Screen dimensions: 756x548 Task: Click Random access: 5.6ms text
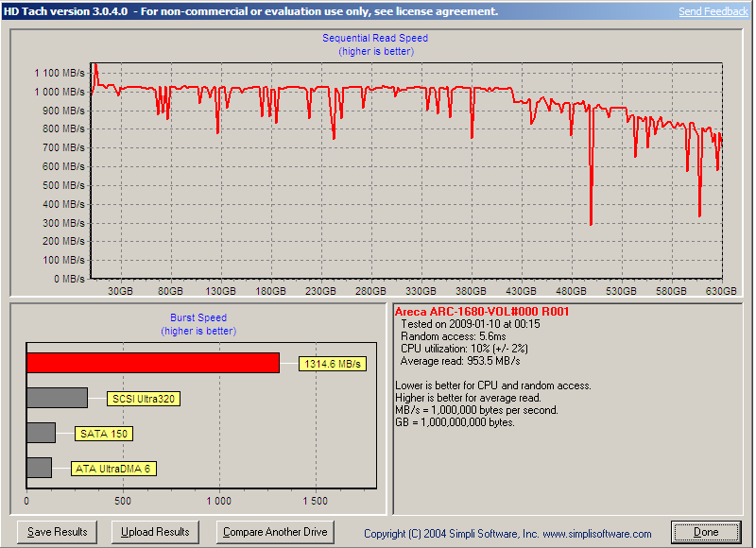click(x=454, y=336)
